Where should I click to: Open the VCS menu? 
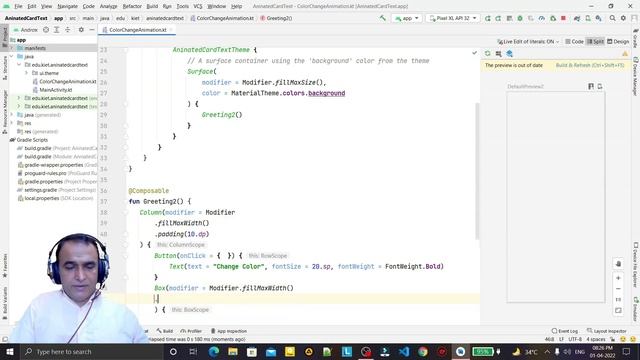pos(198,7)
